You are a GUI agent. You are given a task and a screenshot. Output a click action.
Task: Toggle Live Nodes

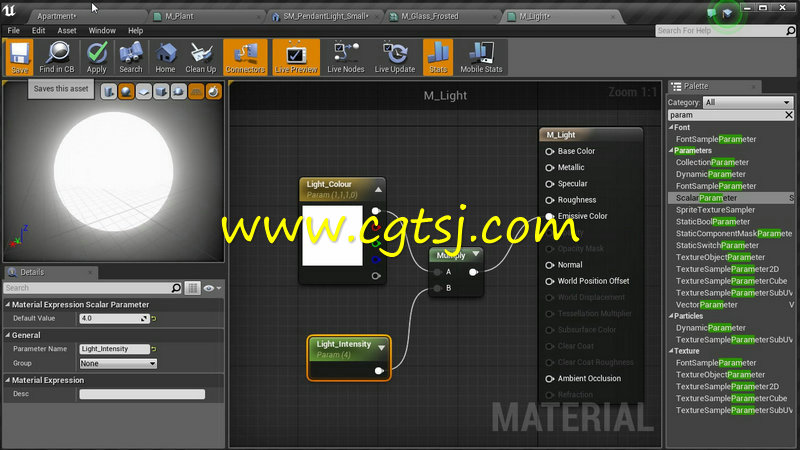pos(345,57)
